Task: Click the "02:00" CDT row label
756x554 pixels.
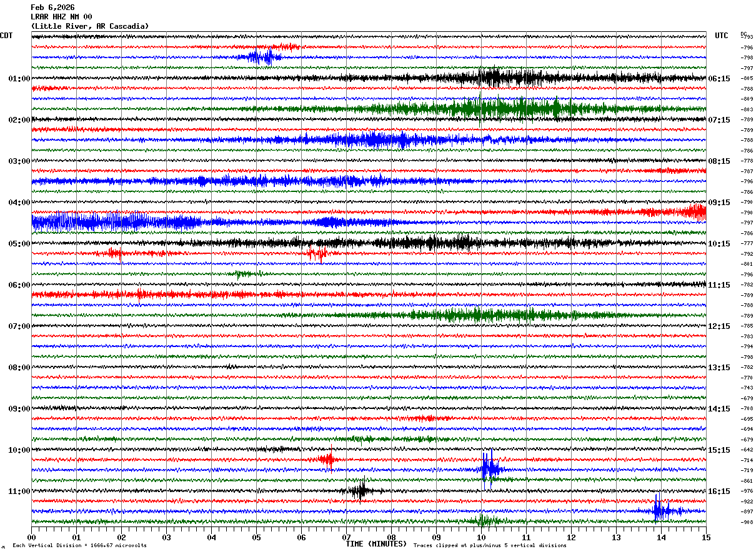Action: [x=19, y=120]
